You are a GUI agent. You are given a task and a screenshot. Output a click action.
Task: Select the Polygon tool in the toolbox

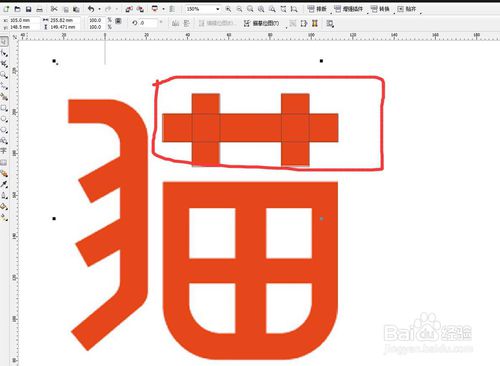coord(4,130)
